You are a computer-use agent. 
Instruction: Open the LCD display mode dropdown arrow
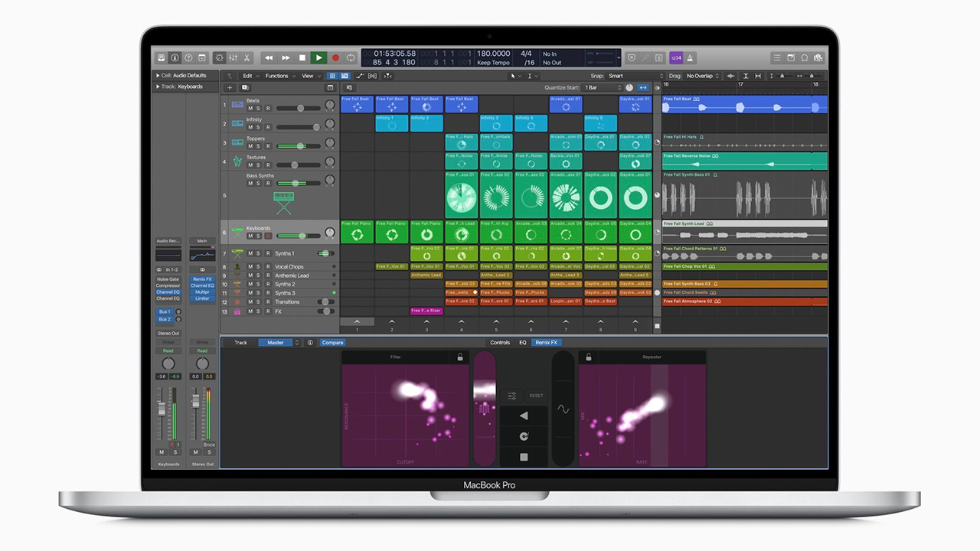click(x=618, y=57)
